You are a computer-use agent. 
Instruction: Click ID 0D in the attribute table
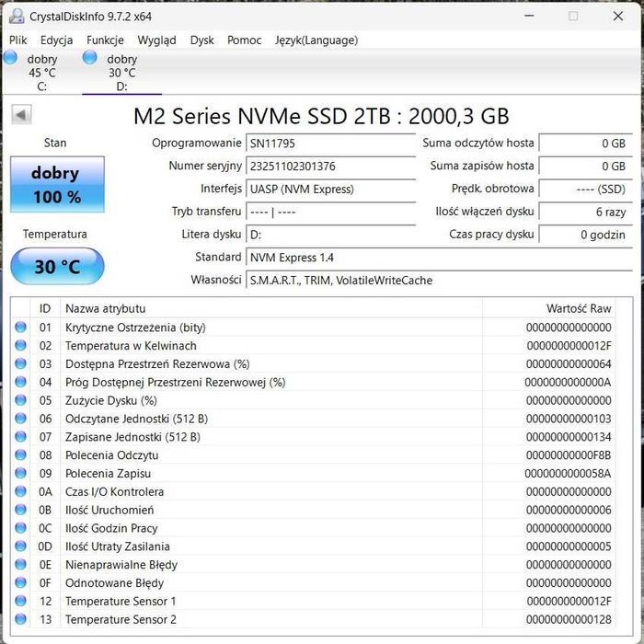coord(45,546)
